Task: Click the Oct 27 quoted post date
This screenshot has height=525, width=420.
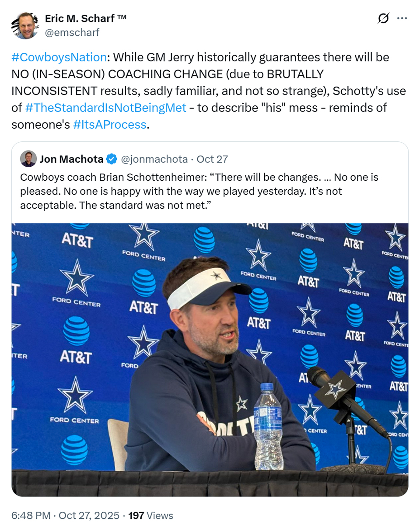Action: click(212, 159)
